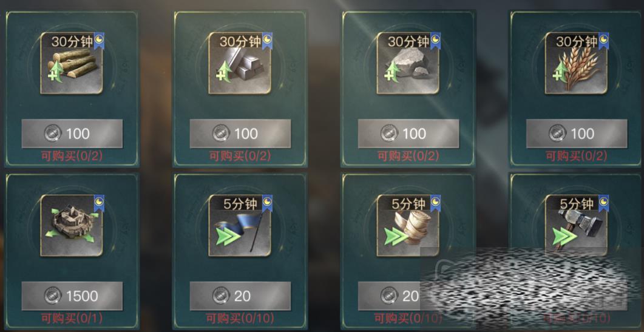644x332 pixels.
Task: Select the castle relocation item icon
Action: pyautogui.click(x=72, y=226)
